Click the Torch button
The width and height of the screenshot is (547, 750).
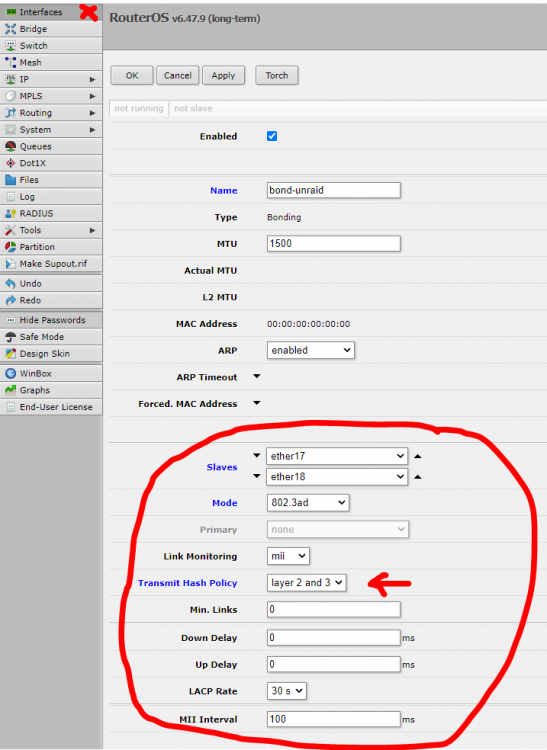pos(277,75)
